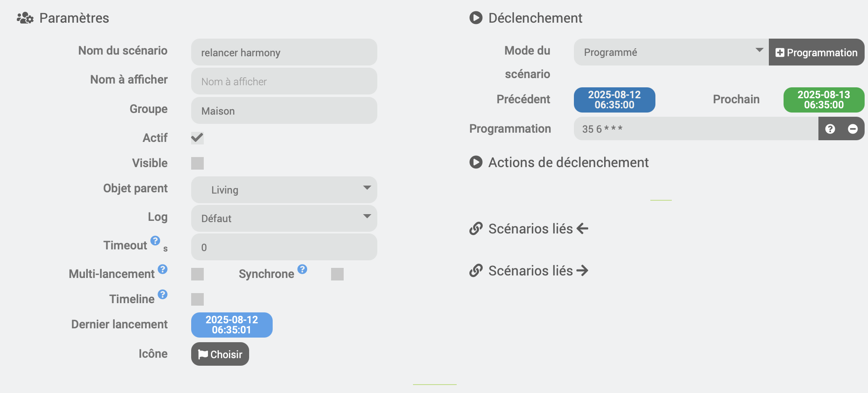Open cron help icon beside Programmation field
868x393 pixels.
[830, 129]
